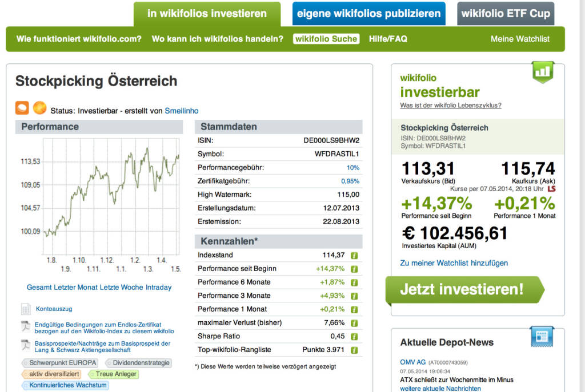585x392 pixels.
Task: Open creator profile link Smeilinho
Action: coord(182,111)
